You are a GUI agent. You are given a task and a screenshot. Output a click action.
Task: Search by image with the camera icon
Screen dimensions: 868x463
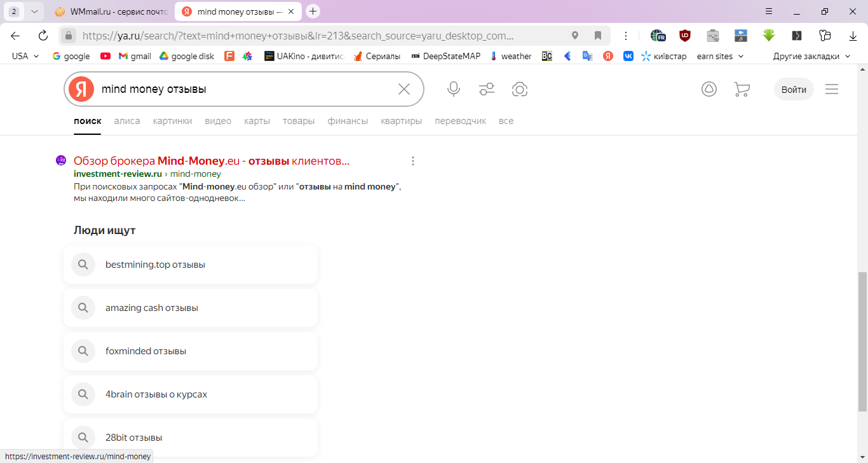click(x=520, y=89)
